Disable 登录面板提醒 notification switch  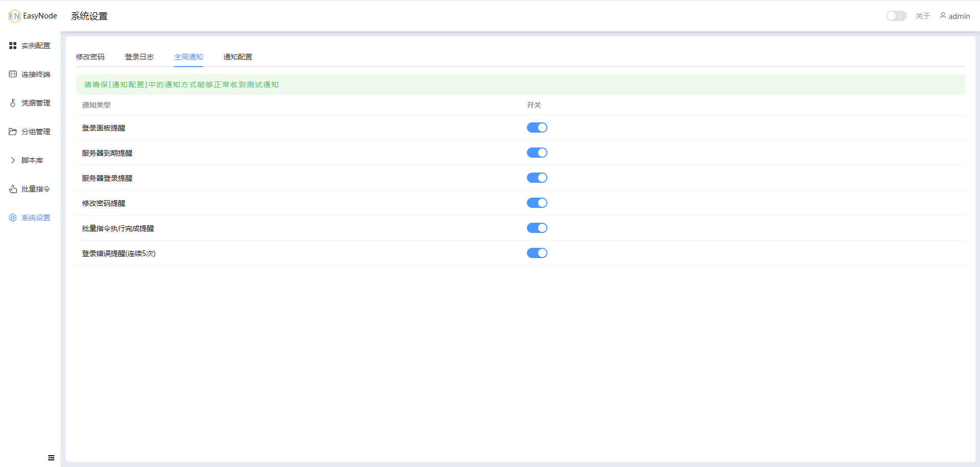[537, 128]
